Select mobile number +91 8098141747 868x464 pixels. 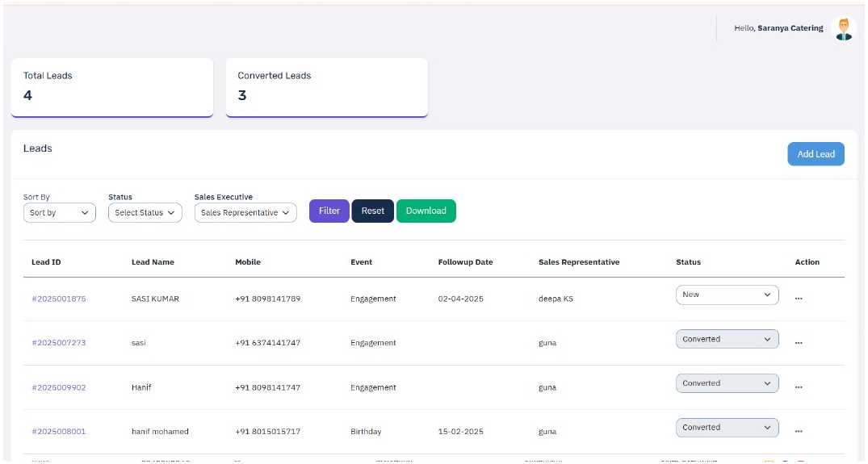pyautogui.click(x=268, y=387)
